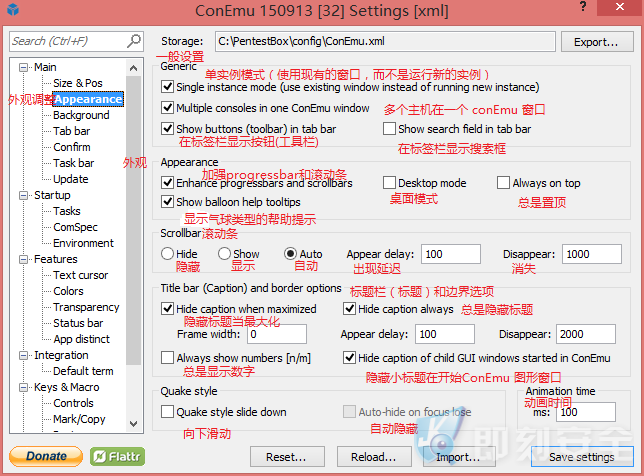644x476 pixels.
Task: Toggle Single instance mode checkbox
Action: click(167, 87)
